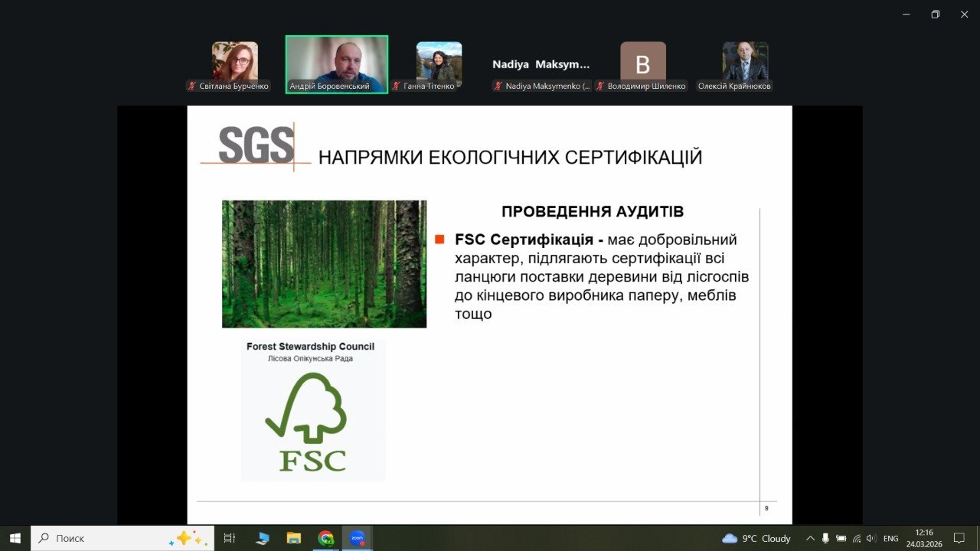
Task: Open the notification center icon
Action: tap(958, 538)
